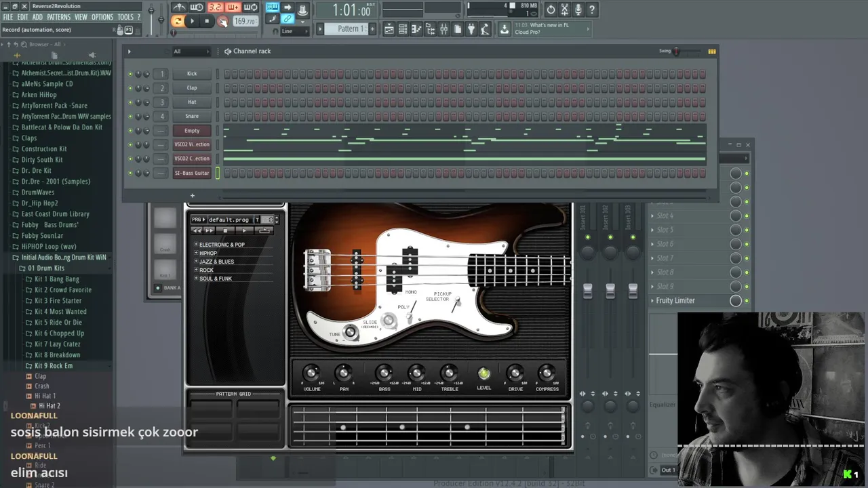Click the plugin preset play button
Screen dimensions: 868x488
point(243,231)
